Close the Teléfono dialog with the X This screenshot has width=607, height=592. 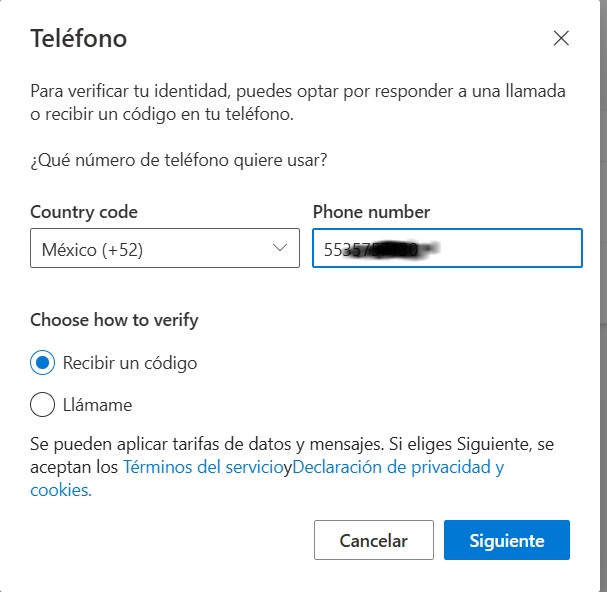(x=561, y=39)
